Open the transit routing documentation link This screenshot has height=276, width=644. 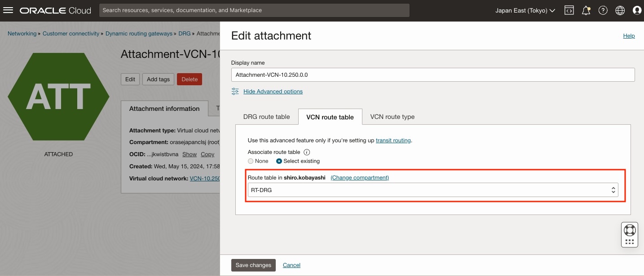[393, 140]
